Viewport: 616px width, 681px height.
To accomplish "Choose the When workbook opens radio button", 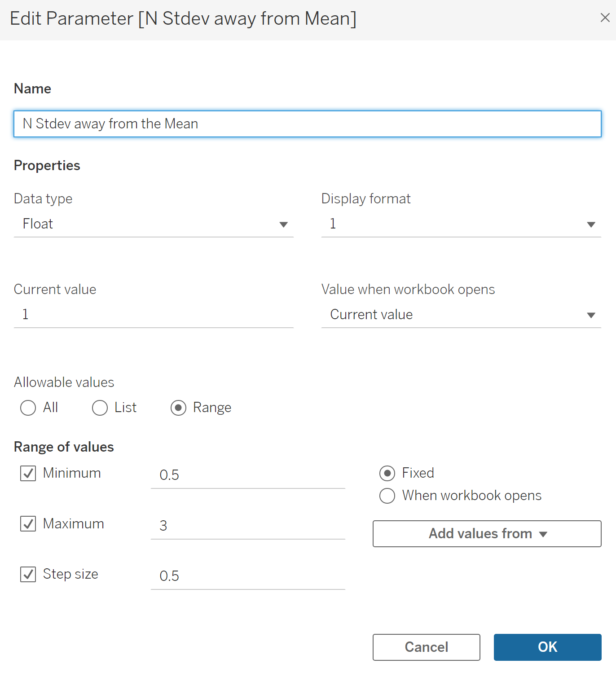I will [x=387, y=496].
